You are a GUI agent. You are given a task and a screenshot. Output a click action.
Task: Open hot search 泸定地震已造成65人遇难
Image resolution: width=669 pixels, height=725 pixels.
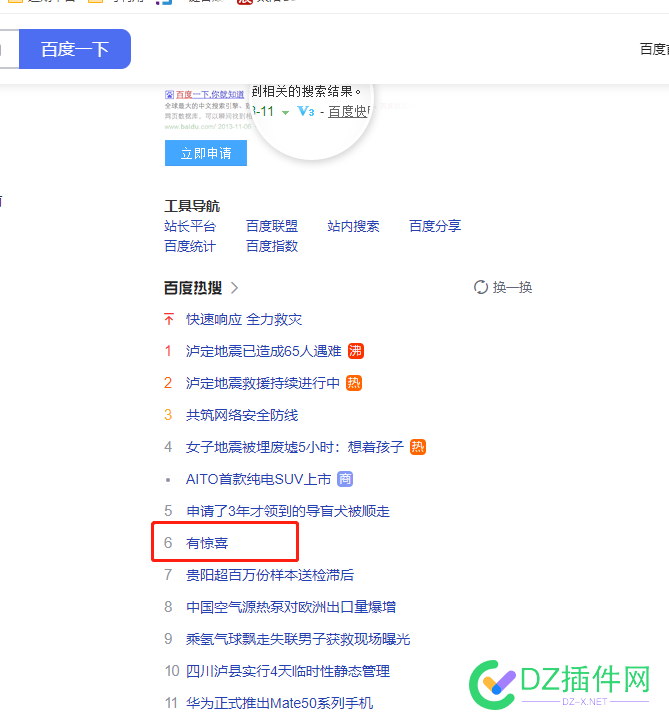[x=264, y=351]
